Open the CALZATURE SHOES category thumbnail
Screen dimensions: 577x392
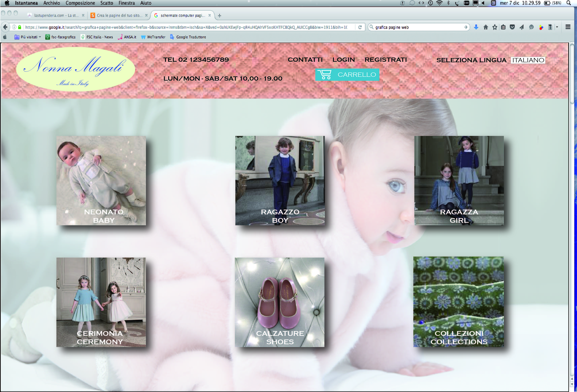click(x=279, y=302)
